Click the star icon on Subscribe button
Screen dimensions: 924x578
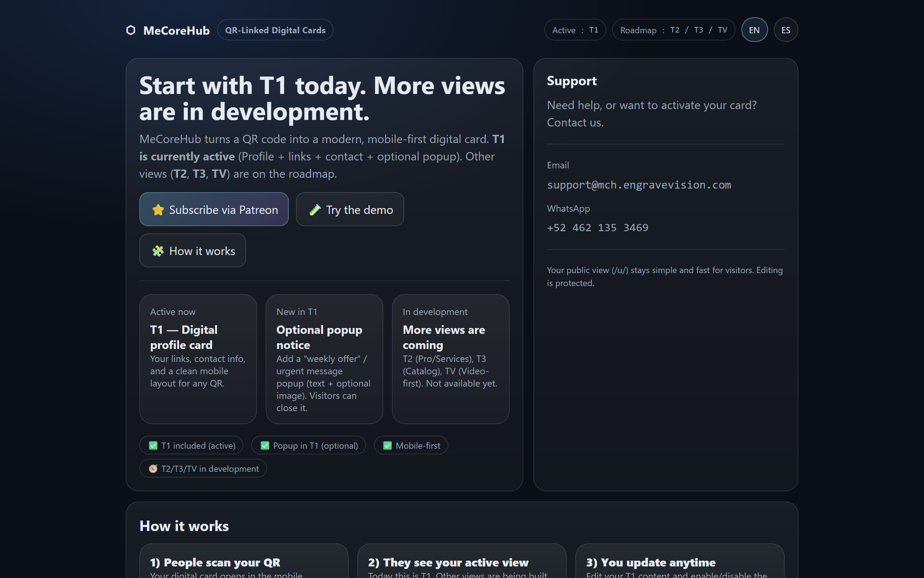[x=158, y=210]
